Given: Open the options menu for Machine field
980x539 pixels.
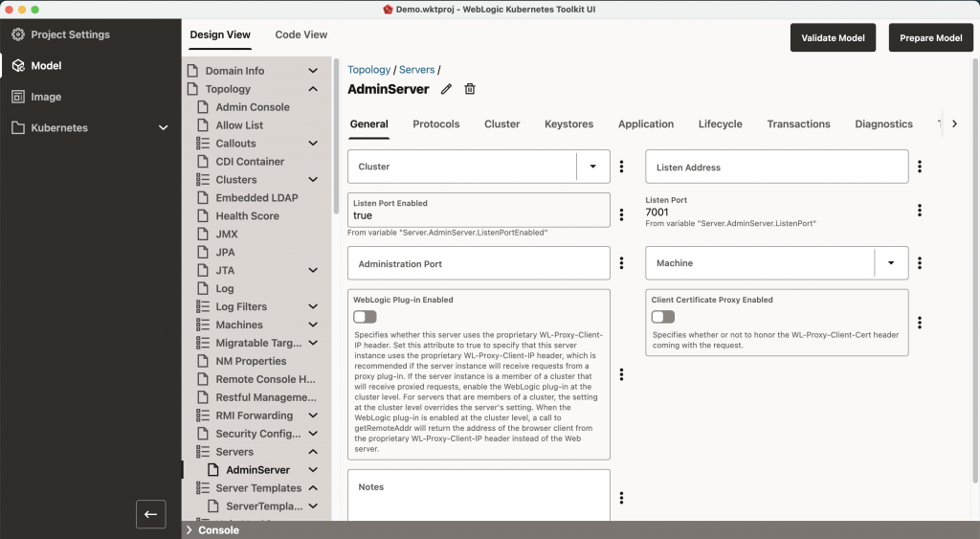Looking at the screenshot, I should pos(920,262).
